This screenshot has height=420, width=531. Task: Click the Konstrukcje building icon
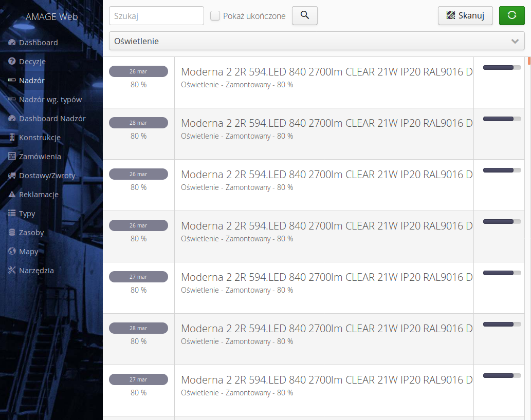12,138
